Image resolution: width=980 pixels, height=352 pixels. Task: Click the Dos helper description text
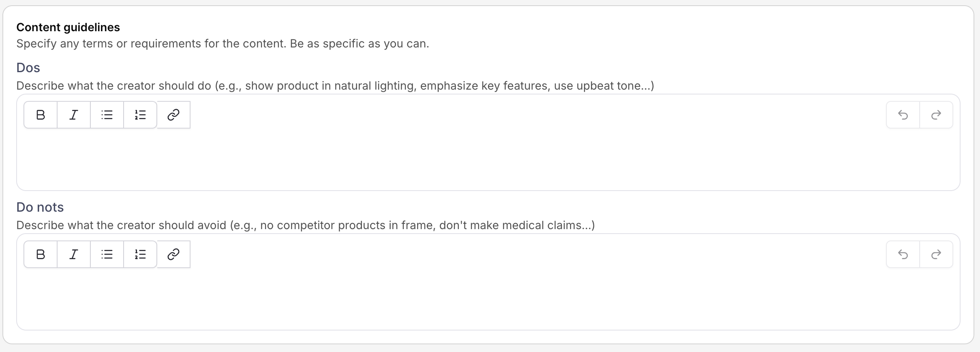(335, 86)
